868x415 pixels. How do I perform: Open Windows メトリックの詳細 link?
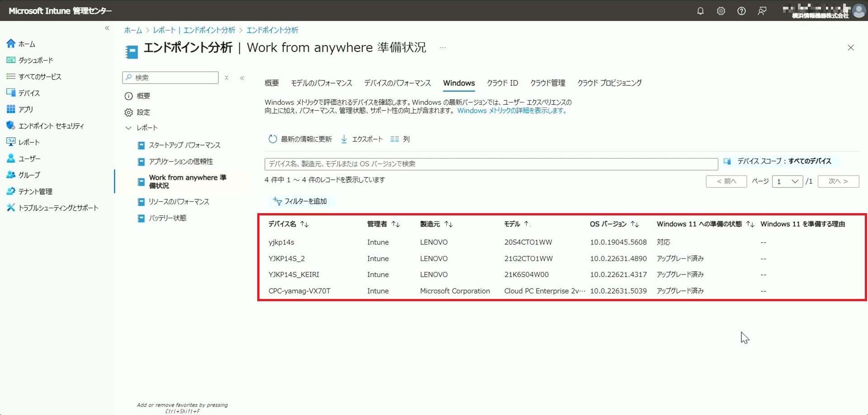pos(512,111)
